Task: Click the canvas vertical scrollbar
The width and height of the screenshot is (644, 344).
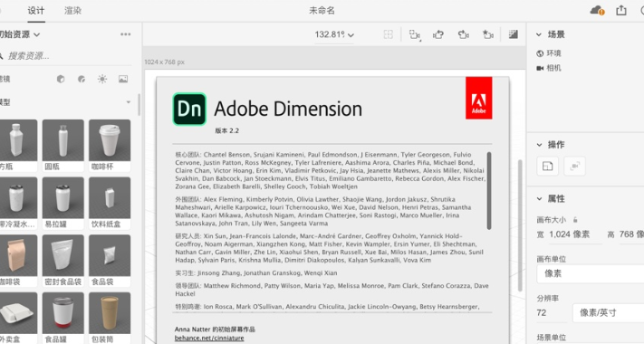Action: pos(520,225)
